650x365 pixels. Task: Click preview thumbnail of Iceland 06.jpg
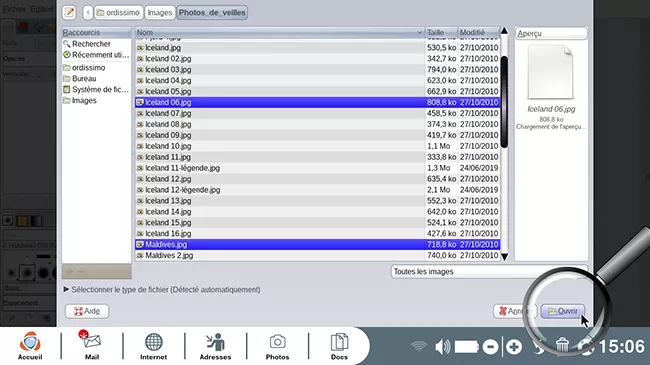point(551,72)
